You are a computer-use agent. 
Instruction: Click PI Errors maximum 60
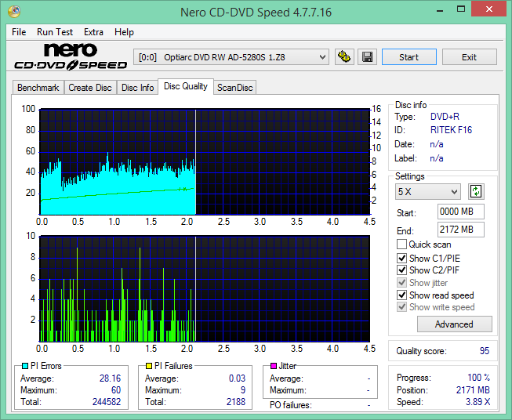click(x=116, y=390)
